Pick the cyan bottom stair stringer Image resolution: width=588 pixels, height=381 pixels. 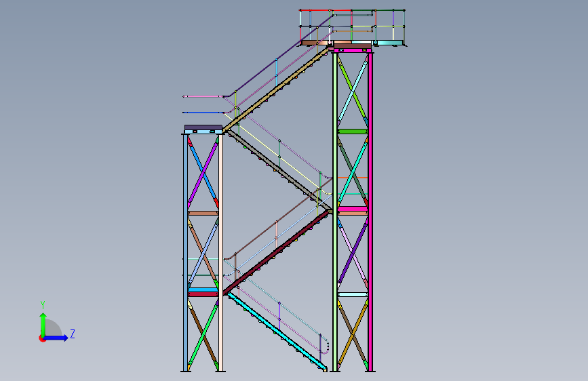point(277,332)
